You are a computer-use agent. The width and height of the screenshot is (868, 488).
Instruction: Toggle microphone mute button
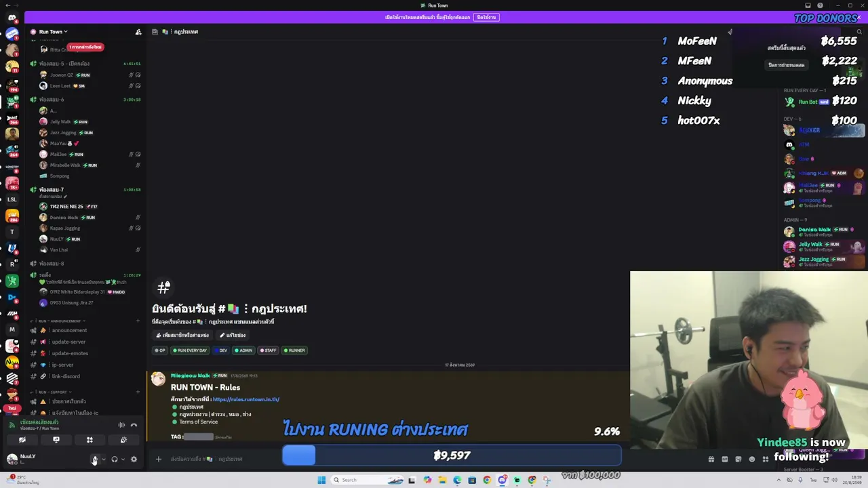(x=94, y=460)
